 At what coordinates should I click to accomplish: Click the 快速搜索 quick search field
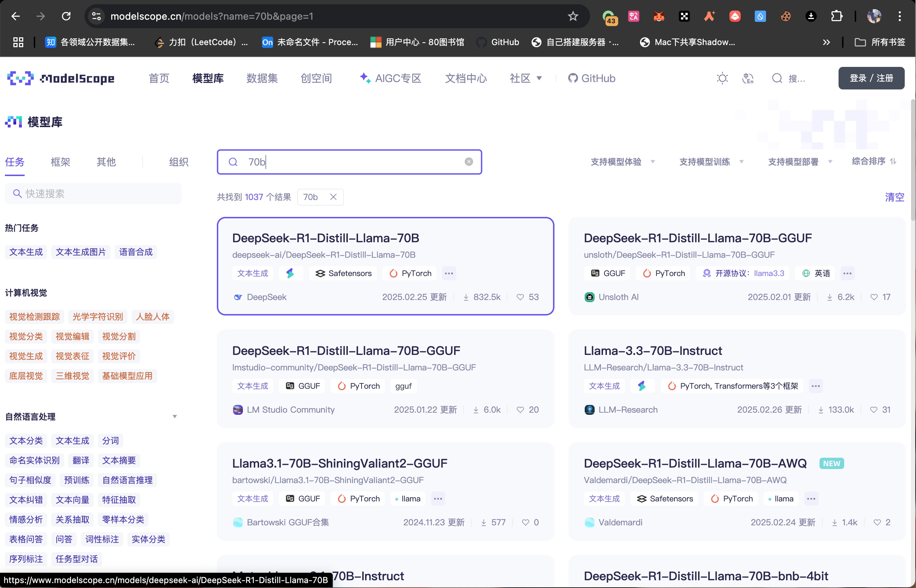[x=93, y=194]
